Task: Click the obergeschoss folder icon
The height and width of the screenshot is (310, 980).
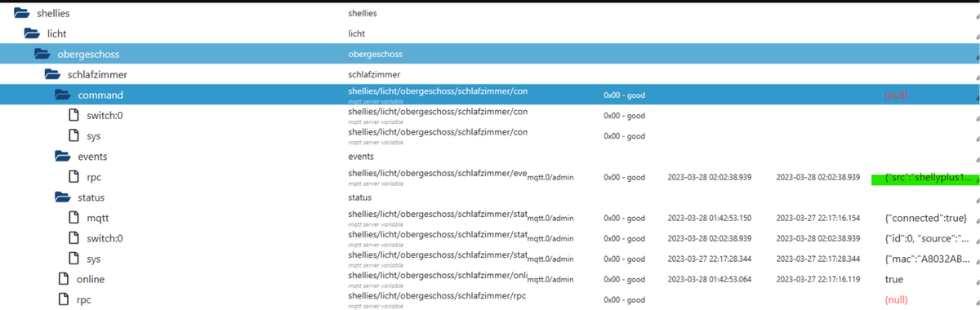Action: click(42, 55)
